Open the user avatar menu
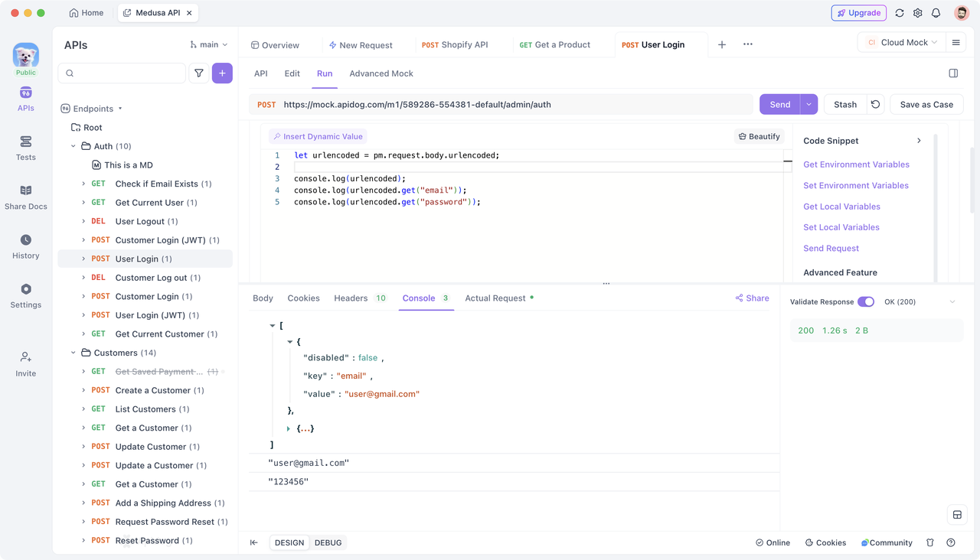The image size is (980, 560). tap(962, 13)
